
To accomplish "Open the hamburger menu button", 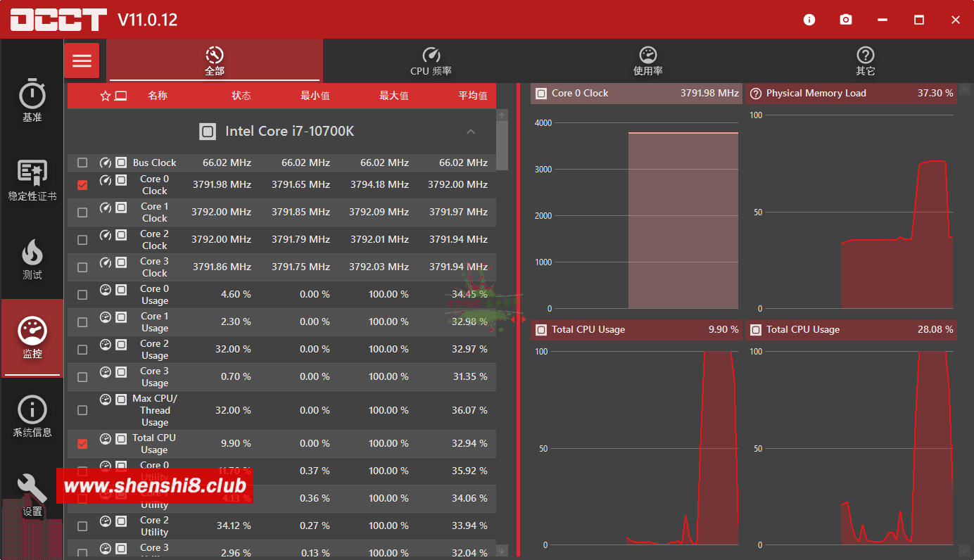I will coord(82,61).
